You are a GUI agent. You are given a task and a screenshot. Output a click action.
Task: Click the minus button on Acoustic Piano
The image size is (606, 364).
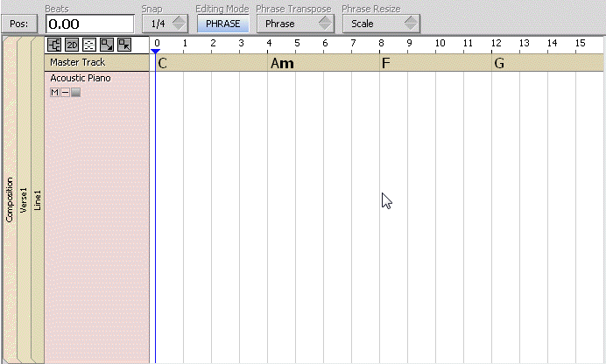(66, 93)
